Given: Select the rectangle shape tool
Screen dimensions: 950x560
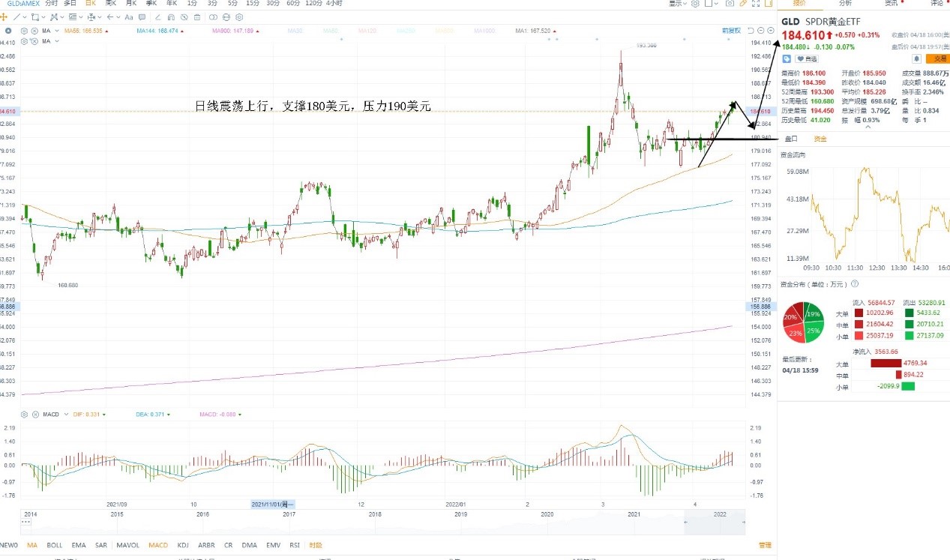Looking at the screenshot, I should pos(34,17).
